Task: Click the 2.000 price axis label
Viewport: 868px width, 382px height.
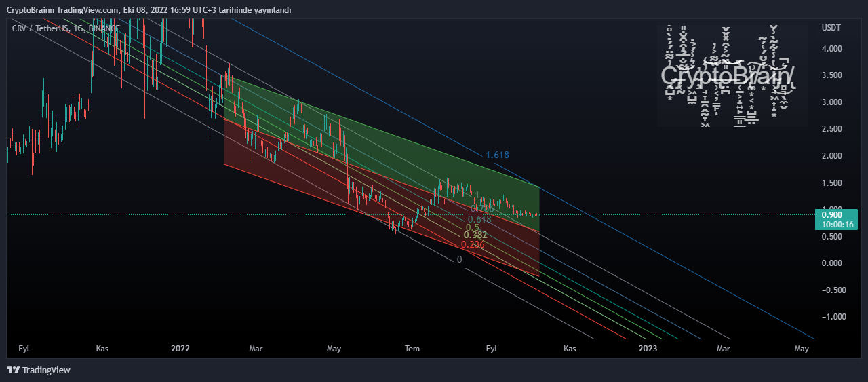Action: [831, 156]
